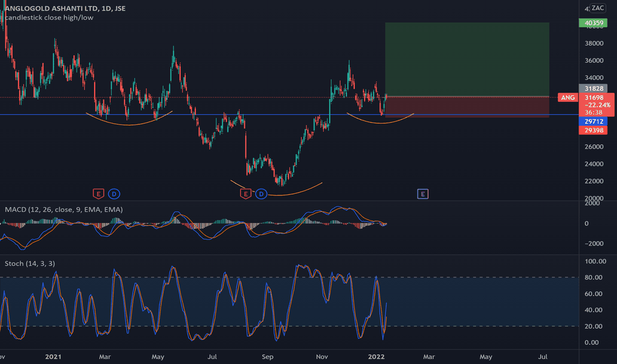Click the first red E earnings marker near March 2021
Screen dimensions: 617x364
pos(99,194)
